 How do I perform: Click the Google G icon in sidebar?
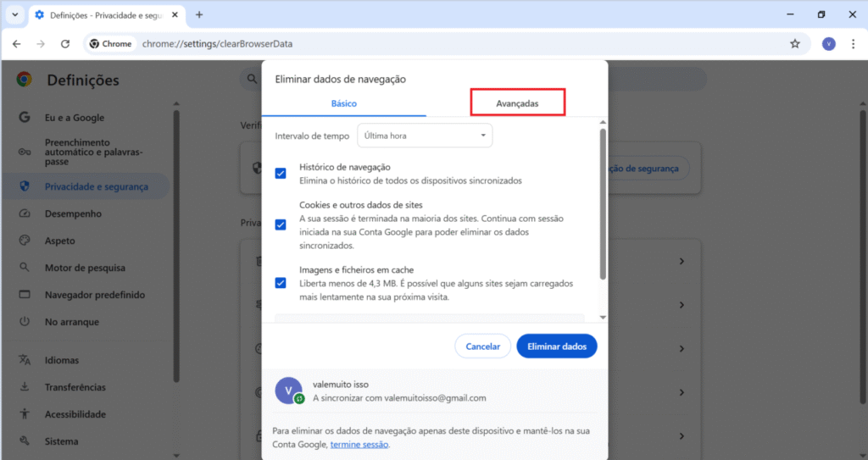click(x=25, y=118)
